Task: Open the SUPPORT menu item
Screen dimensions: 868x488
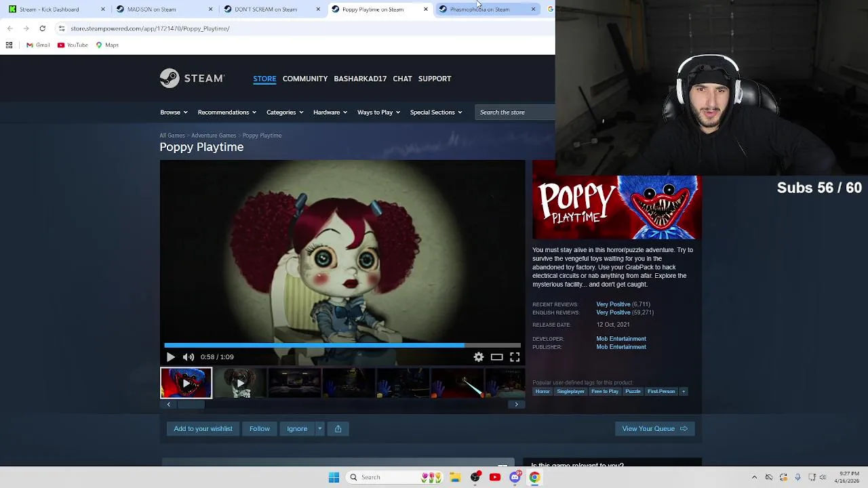Action: click(x=435, y=79)
